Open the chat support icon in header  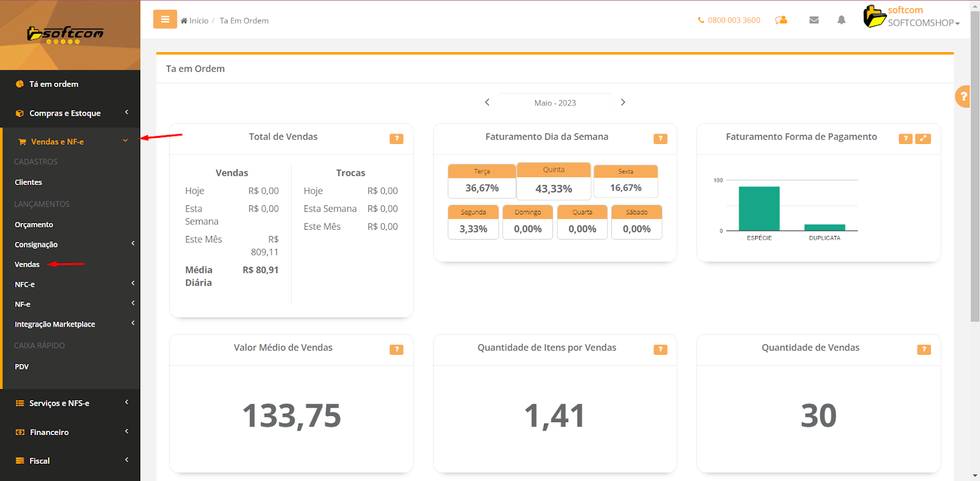(781, 20)
